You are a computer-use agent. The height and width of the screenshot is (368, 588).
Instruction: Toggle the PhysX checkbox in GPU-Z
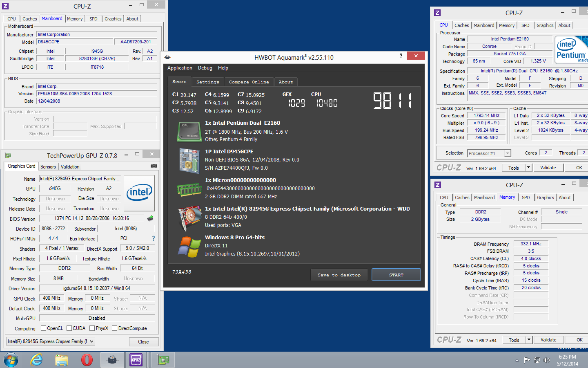pyautogui.click(x=92, y=328)
